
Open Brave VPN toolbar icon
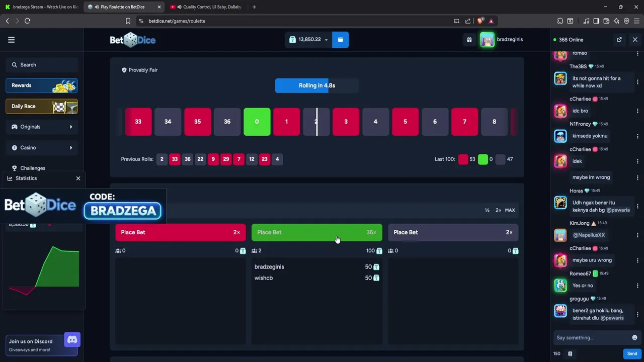pyautogui.click(x=626, y=21)
